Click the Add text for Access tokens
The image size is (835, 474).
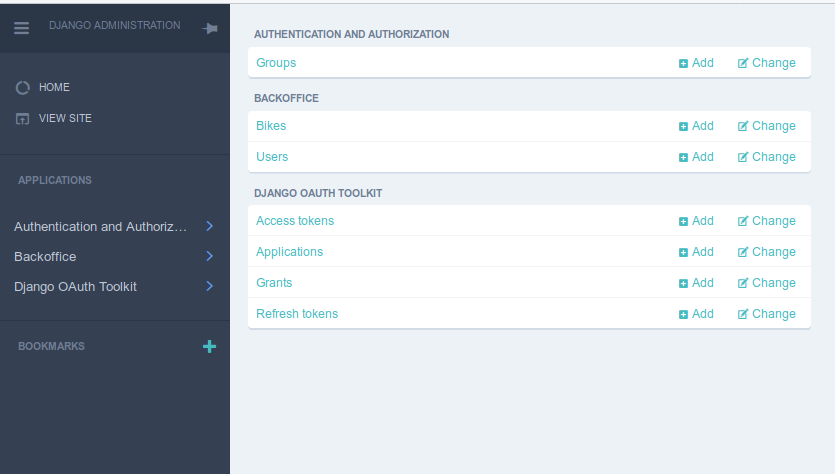point(703,220)
